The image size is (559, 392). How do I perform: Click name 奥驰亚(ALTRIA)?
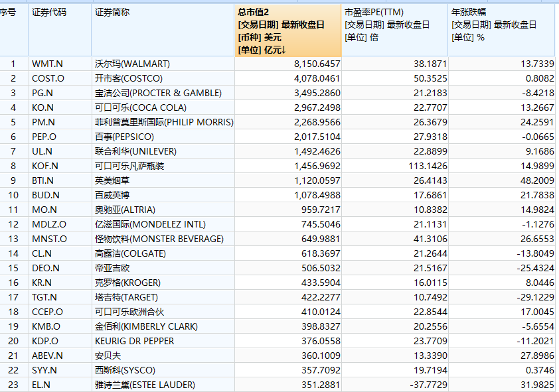(125, 210)
